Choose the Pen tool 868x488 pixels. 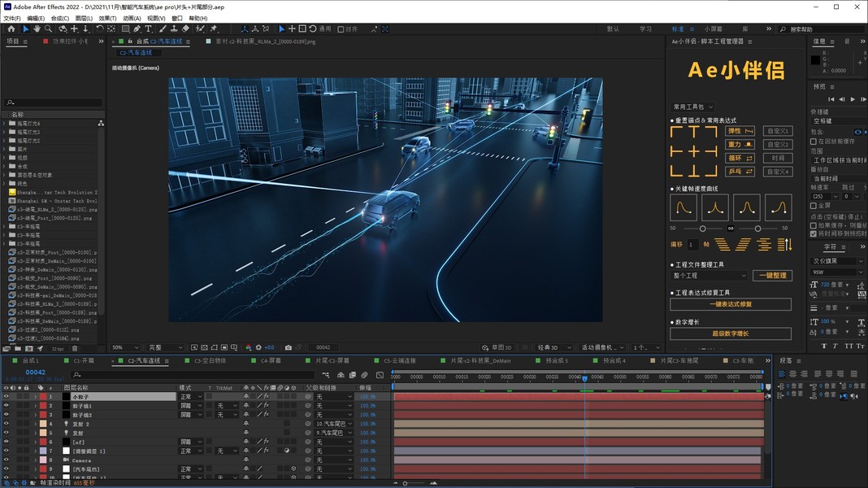click(x=135, y=29)
